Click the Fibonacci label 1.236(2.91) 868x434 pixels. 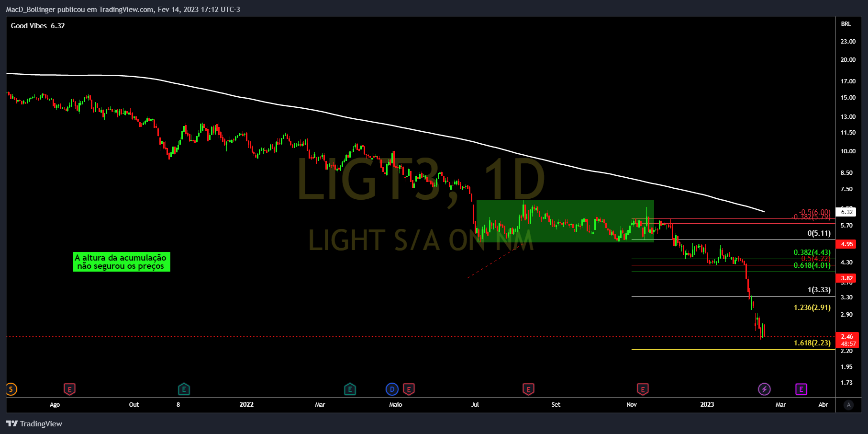pos(812,308)
